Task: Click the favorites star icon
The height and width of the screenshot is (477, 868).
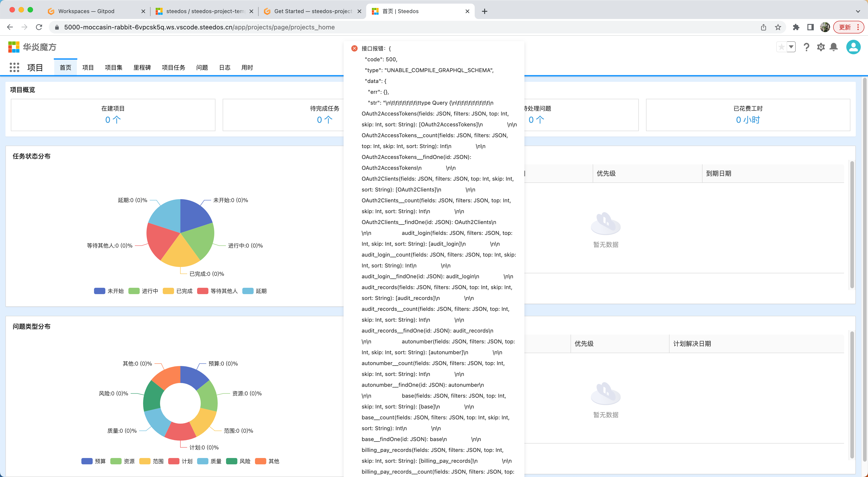Action: click(x=781, y=47)
